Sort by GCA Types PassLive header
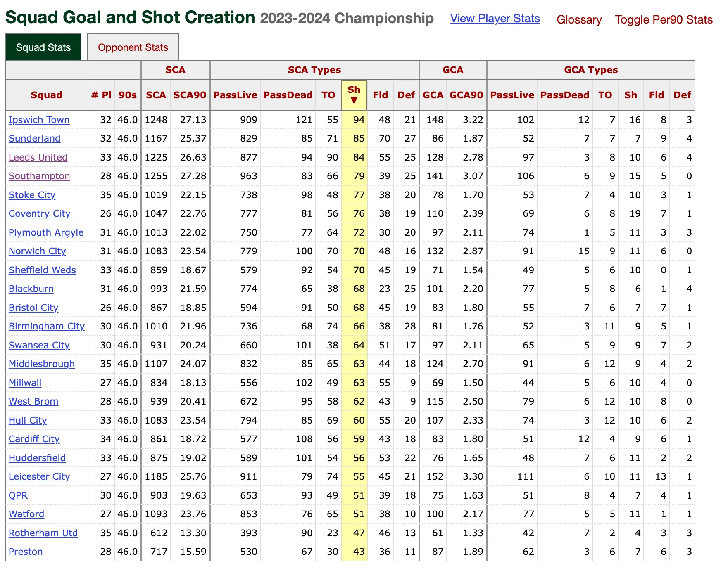Viewport: 728px width, 573px height. coord(512,95)
